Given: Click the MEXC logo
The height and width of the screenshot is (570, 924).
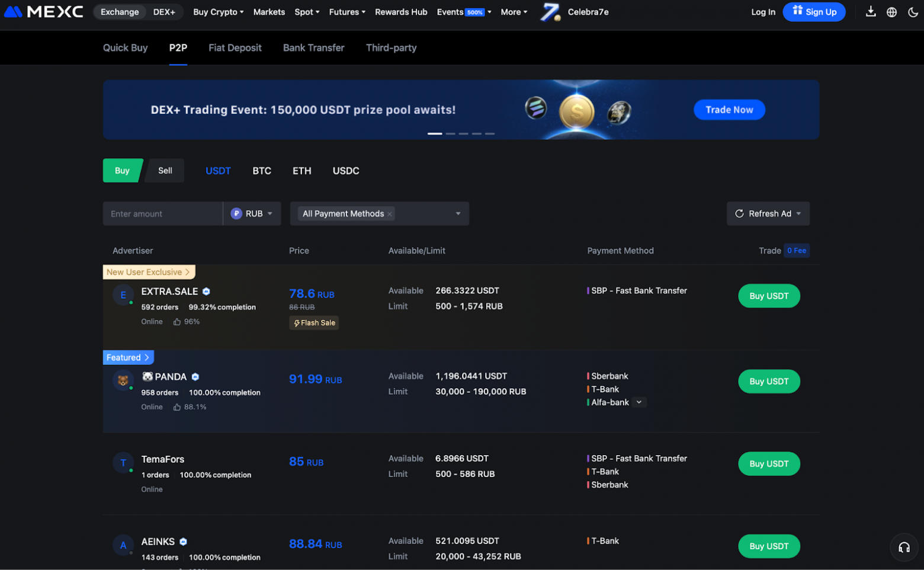Looking at the screenshot, I should tap(44, 12).
